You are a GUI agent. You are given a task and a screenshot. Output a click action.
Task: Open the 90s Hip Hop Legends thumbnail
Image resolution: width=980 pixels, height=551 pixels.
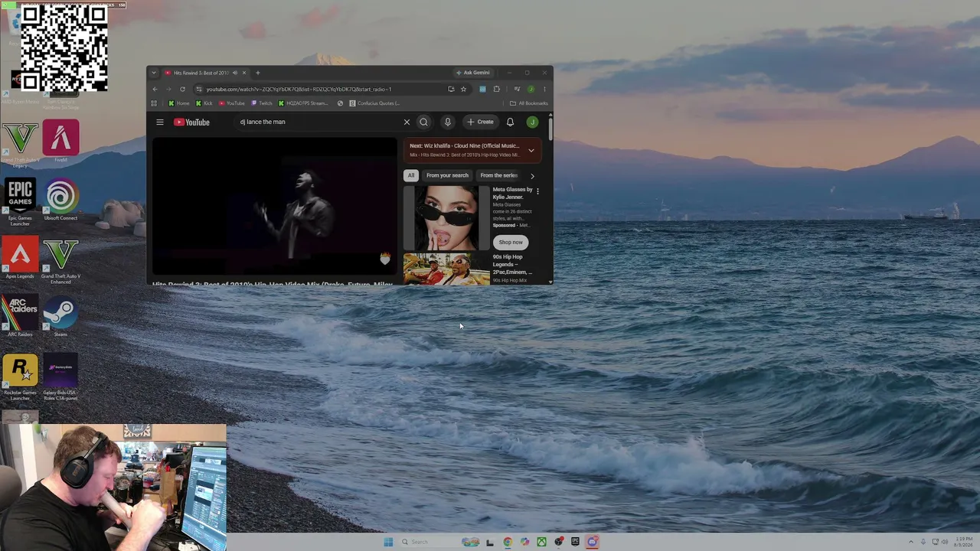point(446,269)
